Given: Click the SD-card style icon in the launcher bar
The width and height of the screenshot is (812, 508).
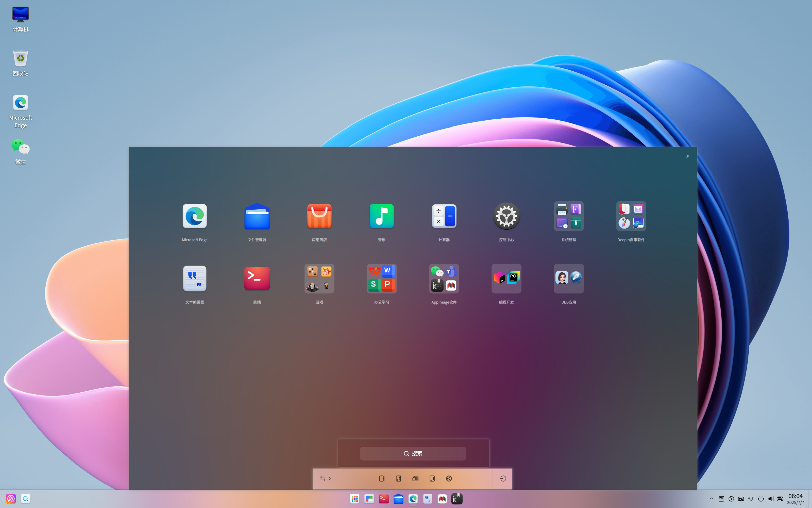Looking at the screenshot, I should (x=415, y=479).
